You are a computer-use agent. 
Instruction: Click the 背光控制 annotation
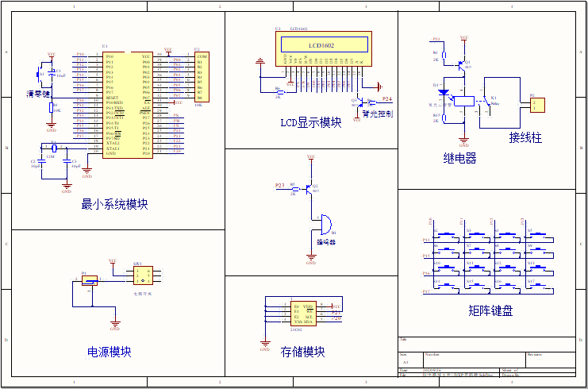click(378, 114)
